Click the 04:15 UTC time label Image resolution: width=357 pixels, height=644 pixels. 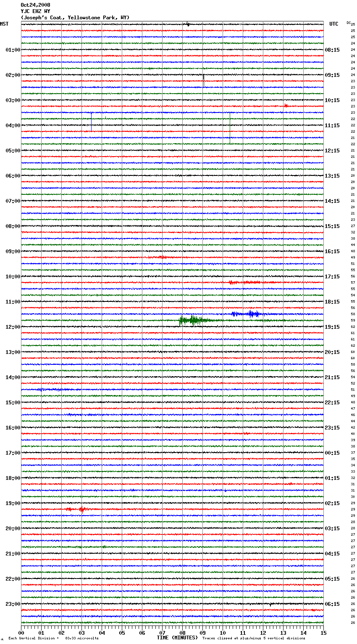click(332, 554)
